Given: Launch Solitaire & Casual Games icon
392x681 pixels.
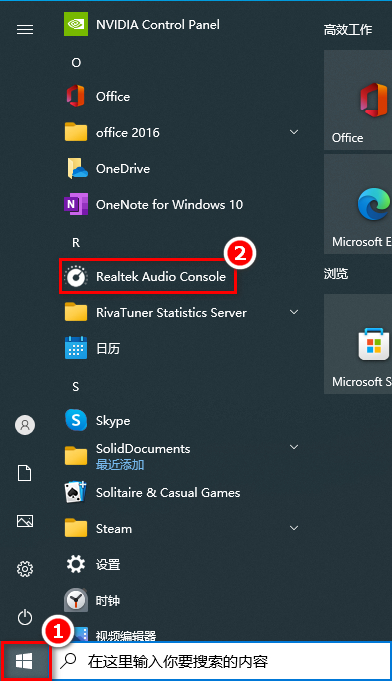Looking at the screenshot, I should (76, 493).
